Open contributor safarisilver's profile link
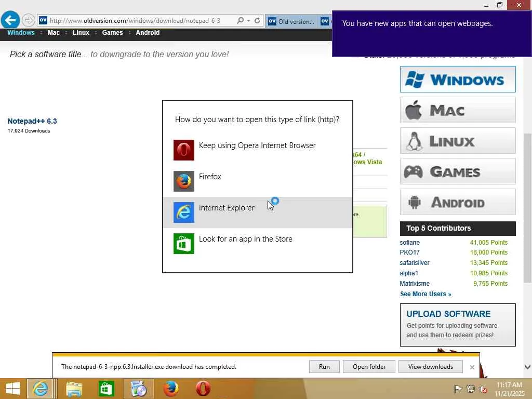The image size is (532, 399). coord(414,263)
